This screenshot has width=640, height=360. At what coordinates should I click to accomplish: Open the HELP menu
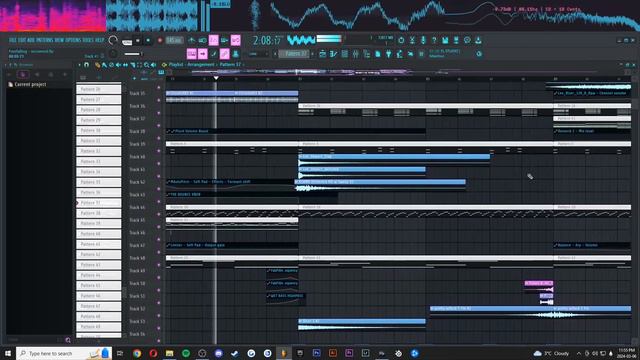tap(100, 40)
